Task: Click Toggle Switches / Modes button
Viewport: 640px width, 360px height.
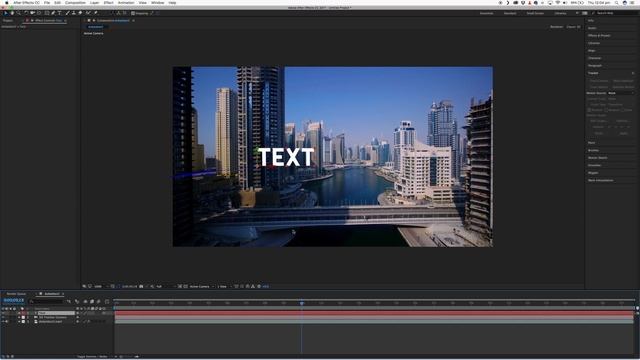Action: (x=92, y=357)
